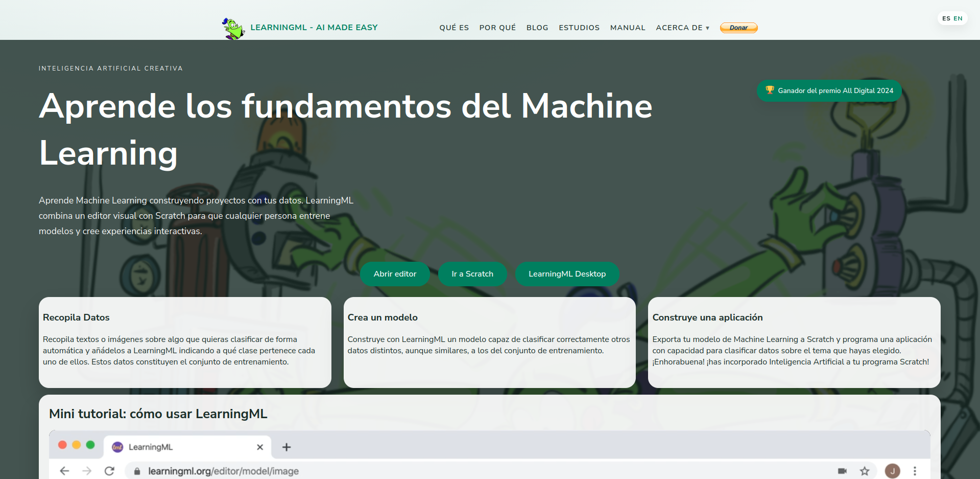Viewport: 980px width, 479px height.
Task: Click the LearningML green mascot logo
Action: [233, 28]
